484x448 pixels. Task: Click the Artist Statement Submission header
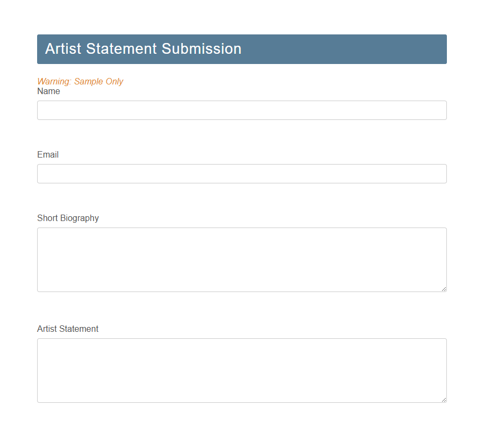point(143,49)
